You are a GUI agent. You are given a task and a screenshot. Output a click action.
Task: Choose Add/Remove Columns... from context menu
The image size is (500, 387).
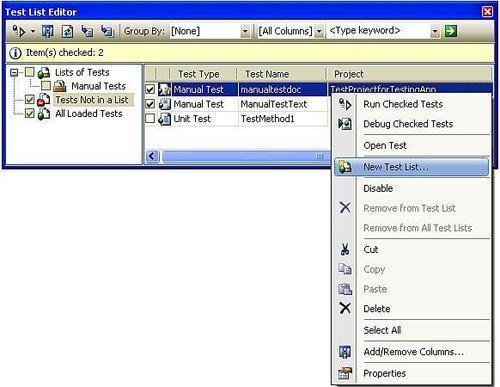point(412,352)
